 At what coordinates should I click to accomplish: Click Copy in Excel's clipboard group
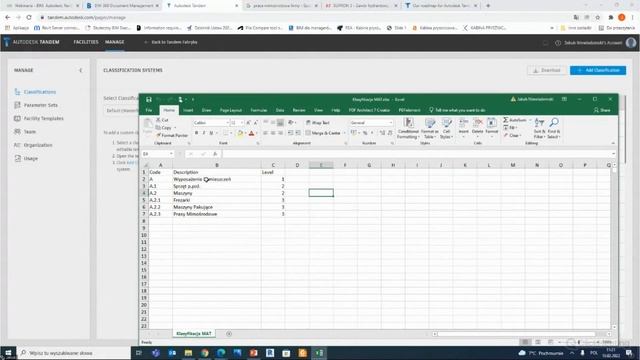164,128
